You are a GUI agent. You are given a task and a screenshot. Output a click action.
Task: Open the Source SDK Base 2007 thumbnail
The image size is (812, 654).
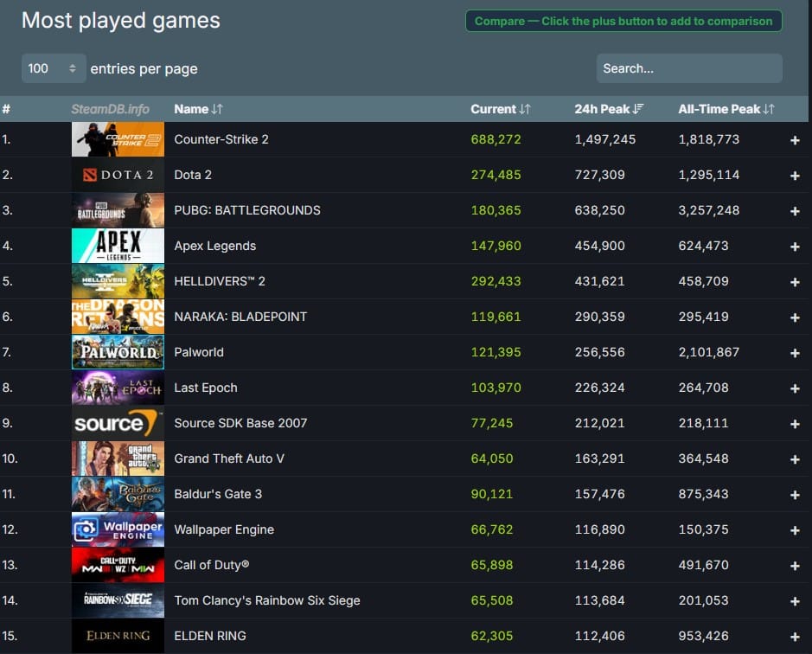[x=118, y=423]
